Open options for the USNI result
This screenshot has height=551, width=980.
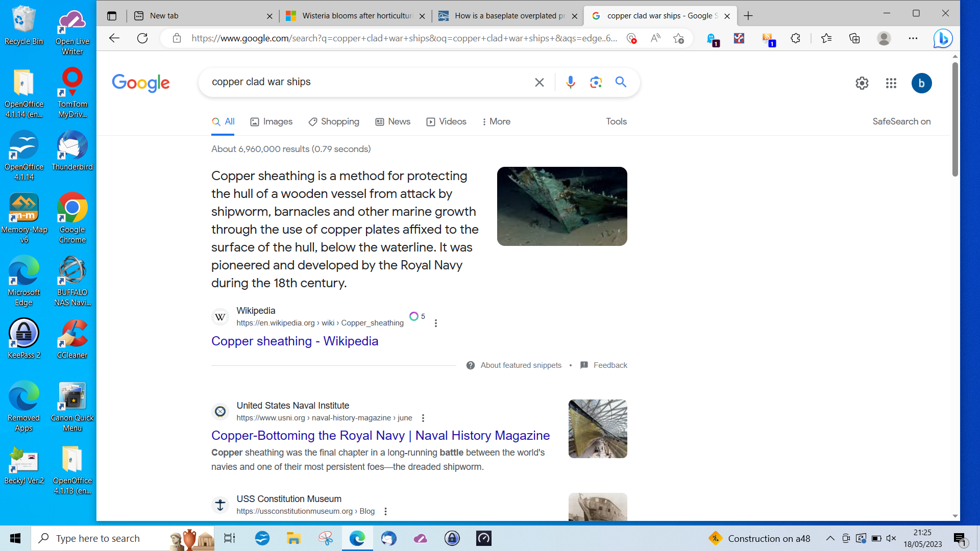423,418
